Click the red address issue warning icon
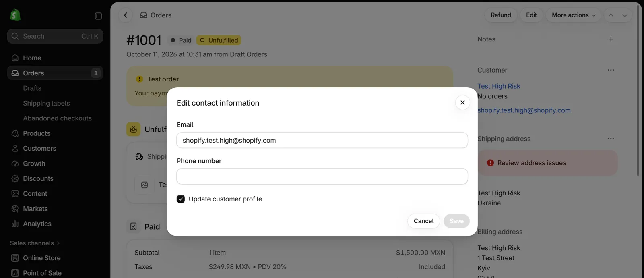This screenshot has width=644, height=278. tap(490, 163)
